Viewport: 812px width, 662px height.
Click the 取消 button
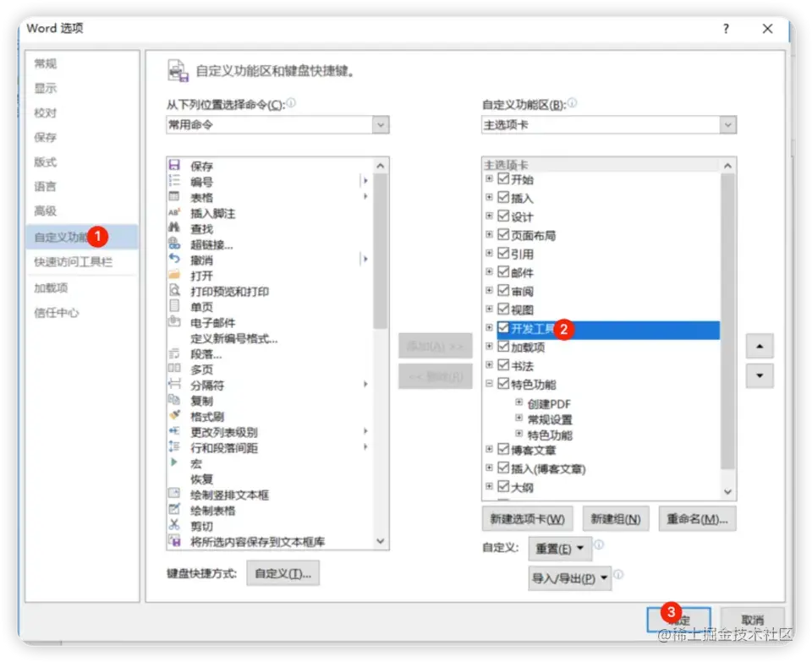[753, 620]
